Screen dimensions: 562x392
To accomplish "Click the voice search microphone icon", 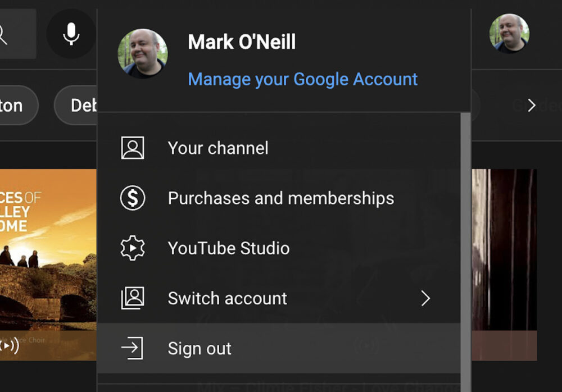I will (x=71, y=34).
